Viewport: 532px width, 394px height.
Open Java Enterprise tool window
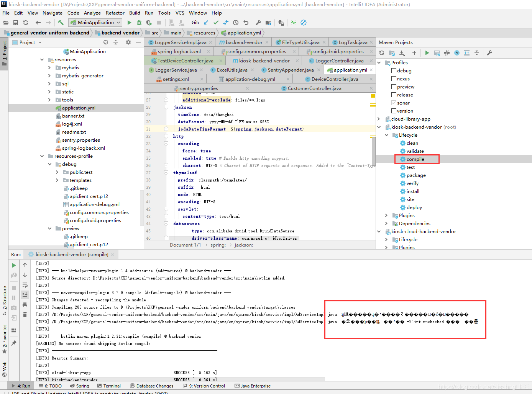(253, 386)
